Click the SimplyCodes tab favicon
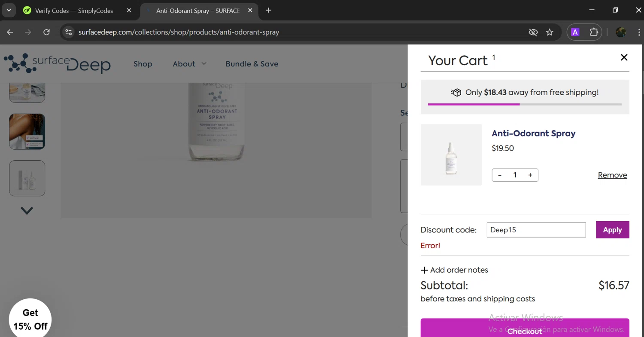The width and height of the screenshot is (644, 337). (x=27, y=11)
